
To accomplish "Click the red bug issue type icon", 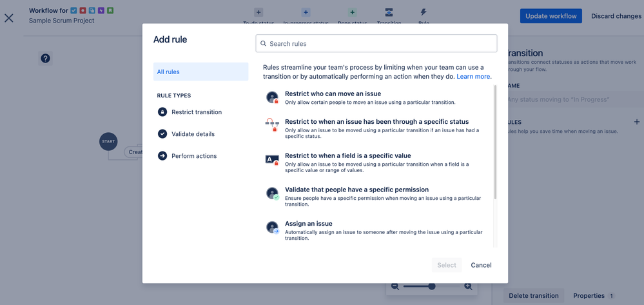I will 83,10.
